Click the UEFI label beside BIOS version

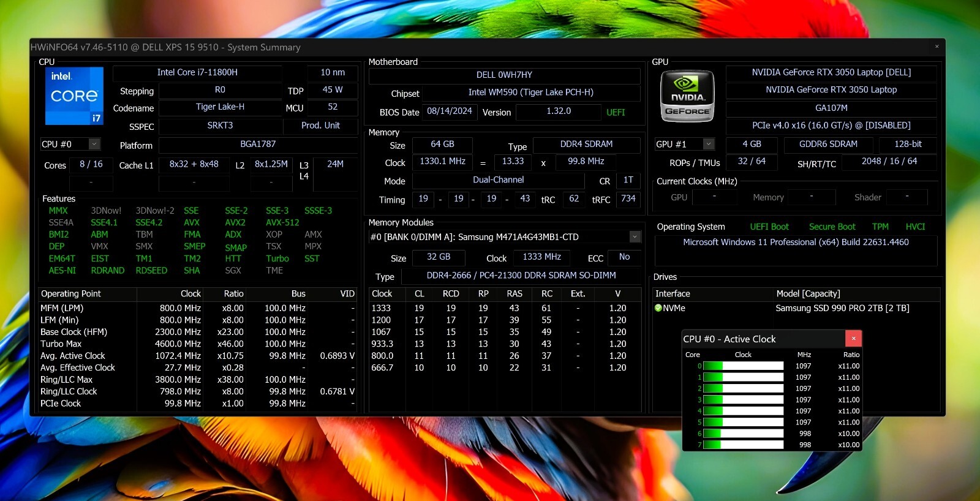click(616, 112)
